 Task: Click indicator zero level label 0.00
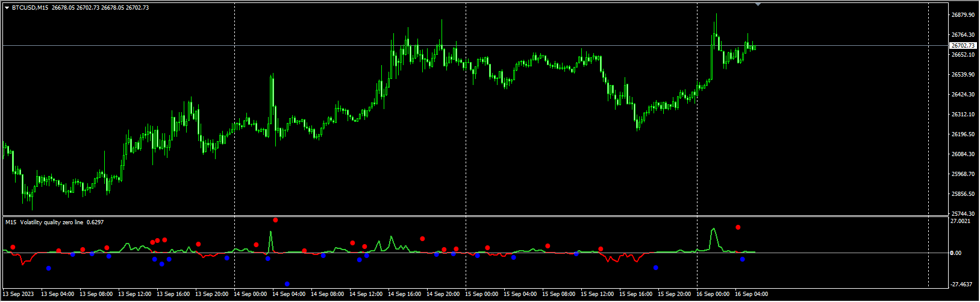point(955,253)
